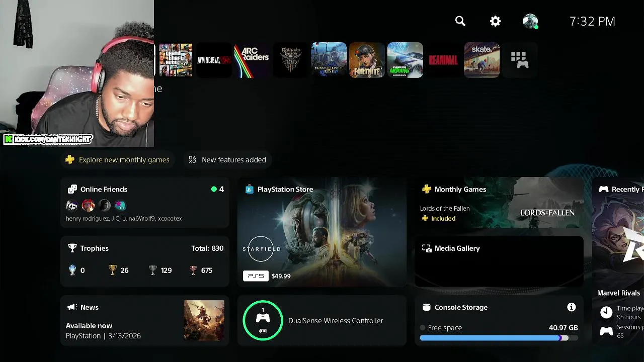Launch the Monster Hunter Rise tile
644x362 pixels.
(x=329, y=60)
